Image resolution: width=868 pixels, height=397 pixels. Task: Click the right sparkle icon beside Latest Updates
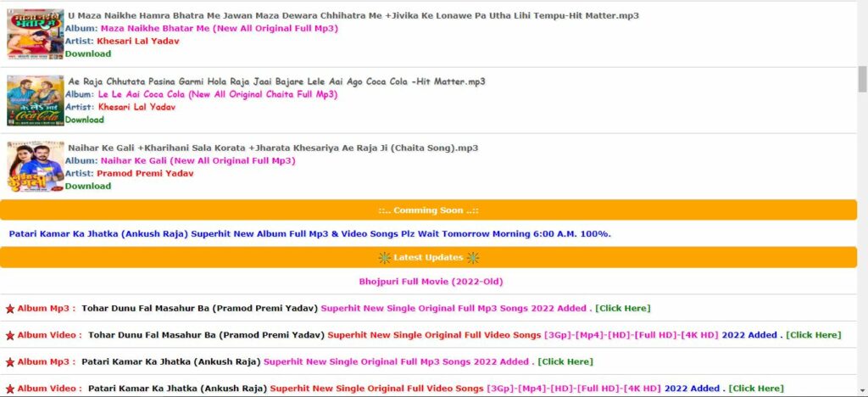point(473,258)
